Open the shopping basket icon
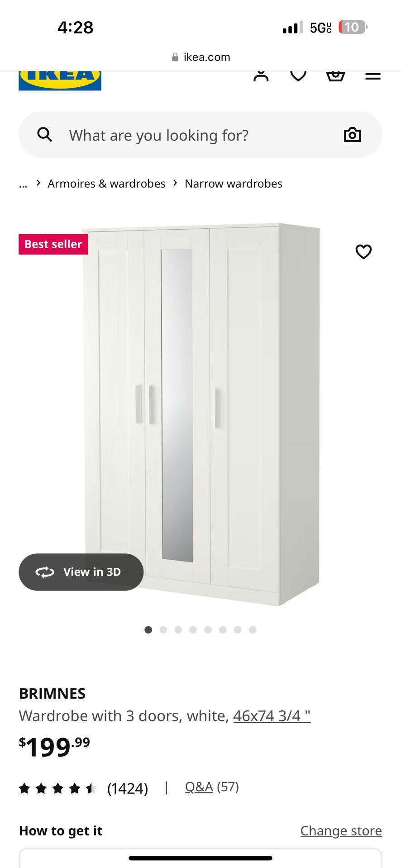The image size is (401, 868). (335, 76)
